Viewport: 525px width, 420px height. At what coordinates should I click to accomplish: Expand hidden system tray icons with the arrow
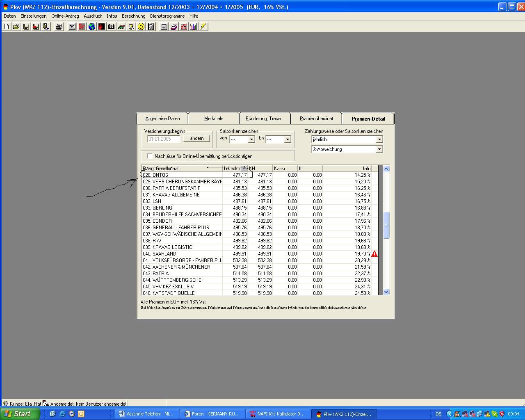tap(450, 414)
